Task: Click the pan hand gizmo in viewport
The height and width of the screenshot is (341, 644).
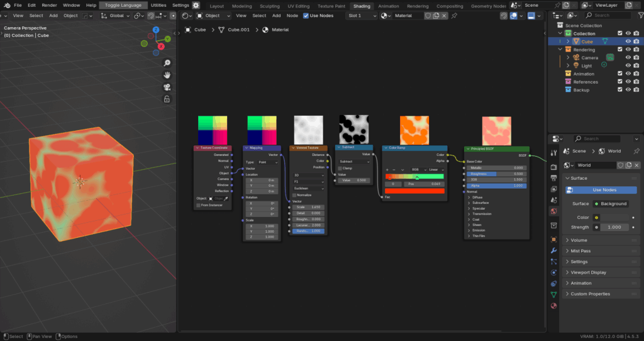Action: [167, 75]
